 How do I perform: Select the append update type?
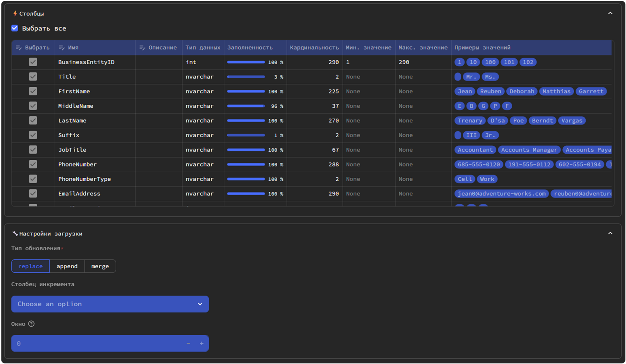[67, 266]
